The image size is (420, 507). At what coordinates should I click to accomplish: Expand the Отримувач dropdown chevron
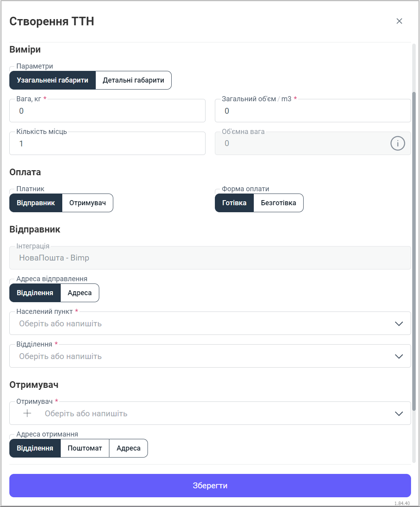(399, 414)
